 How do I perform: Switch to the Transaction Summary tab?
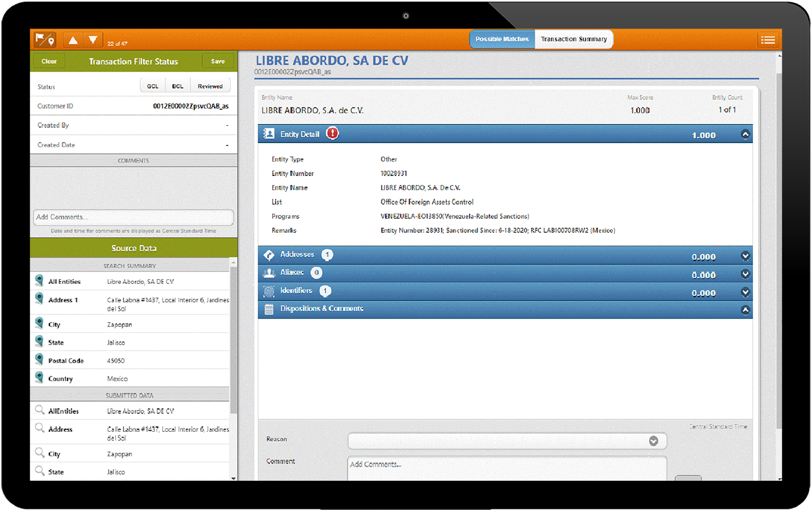573,39
